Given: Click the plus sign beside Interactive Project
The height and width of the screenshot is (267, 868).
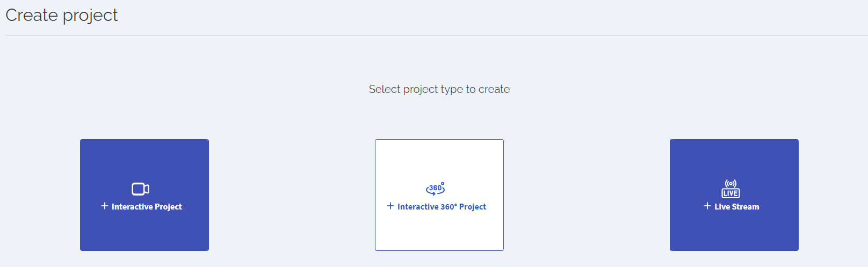Looking at the screenshot, I should 105,206.
